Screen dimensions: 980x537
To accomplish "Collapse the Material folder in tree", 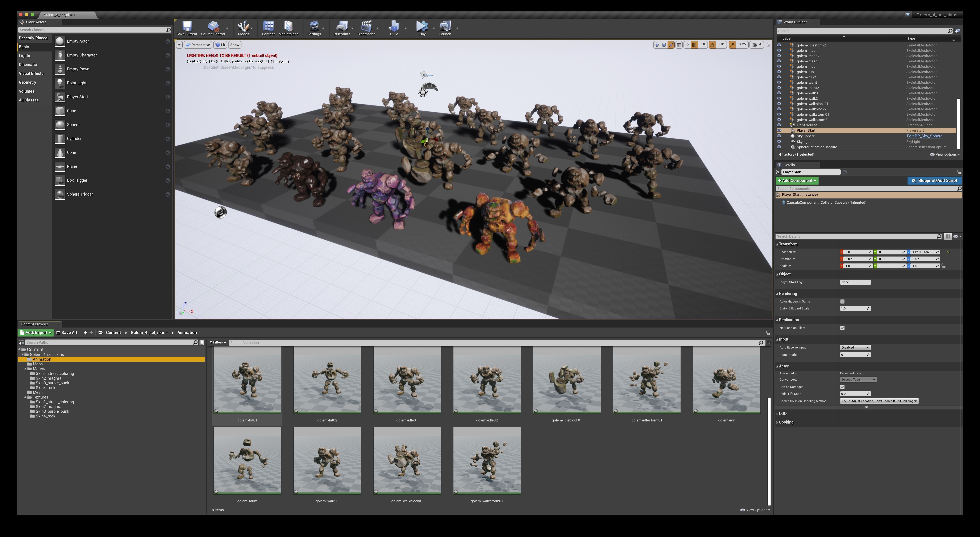I will (x=25, y=369).
